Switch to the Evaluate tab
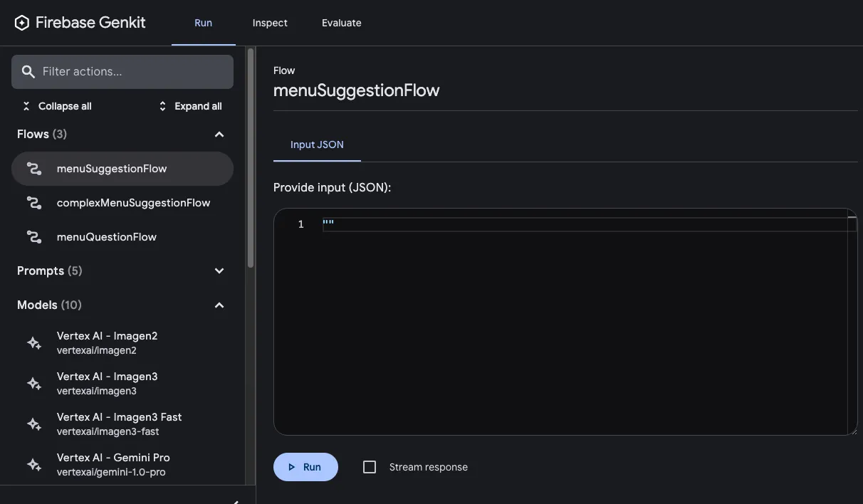Viewport: 863px width, 504px height. click(342, 23)
